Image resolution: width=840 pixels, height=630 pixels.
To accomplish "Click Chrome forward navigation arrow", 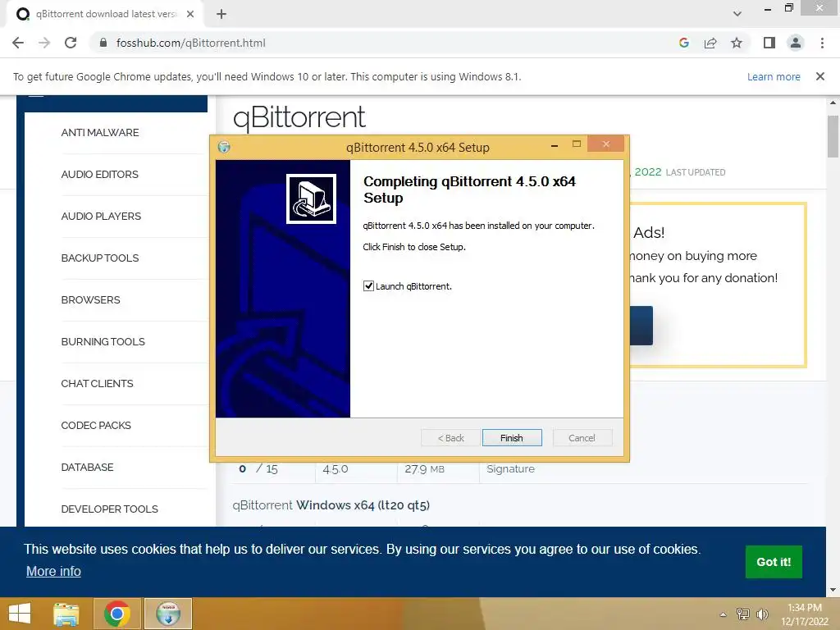I will click(x=44, y=43).
